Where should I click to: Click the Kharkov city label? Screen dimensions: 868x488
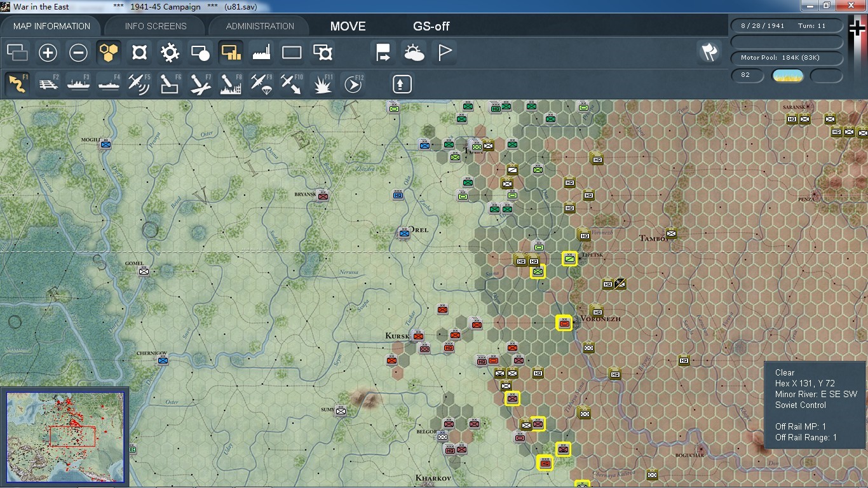tap(433, 478)
